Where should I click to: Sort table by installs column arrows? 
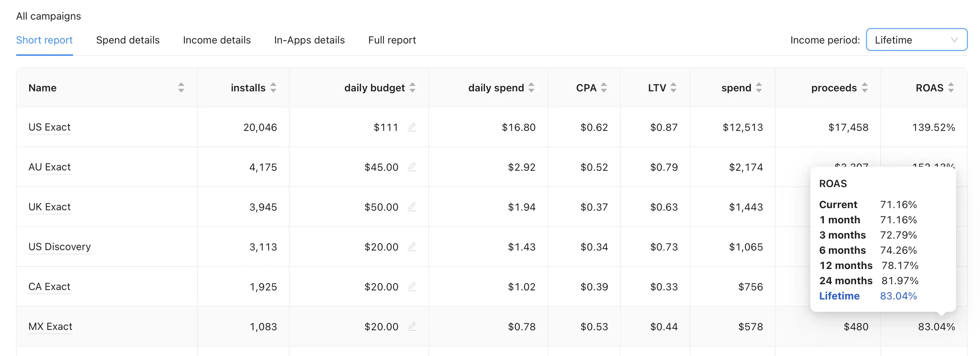pyautogui.click(x=273, y=88)
